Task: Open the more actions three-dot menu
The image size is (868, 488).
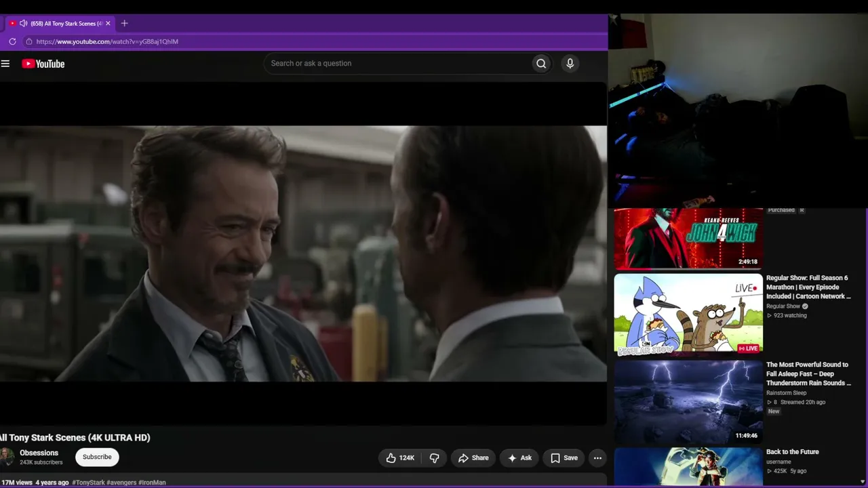Action: [x=597, y=458]
